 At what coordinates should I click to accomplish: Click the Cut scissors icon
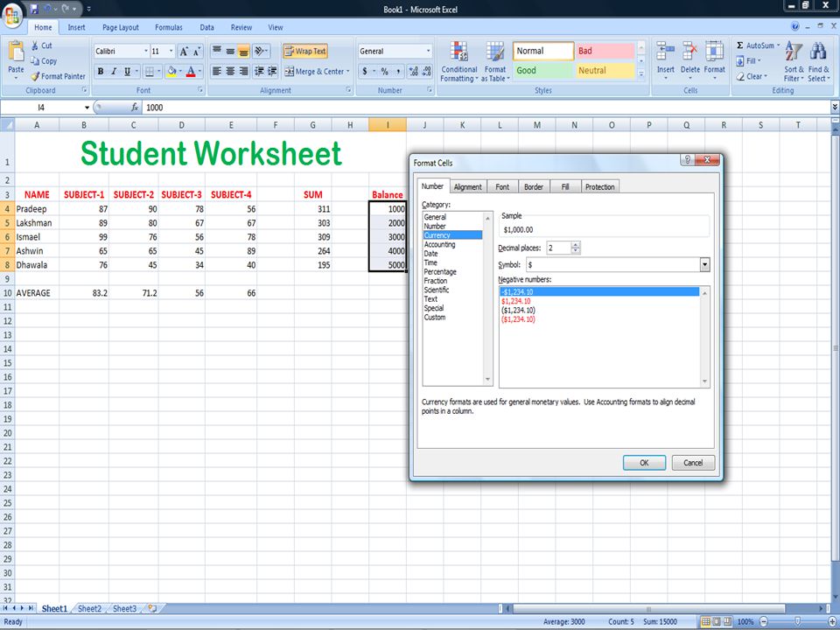35,45
